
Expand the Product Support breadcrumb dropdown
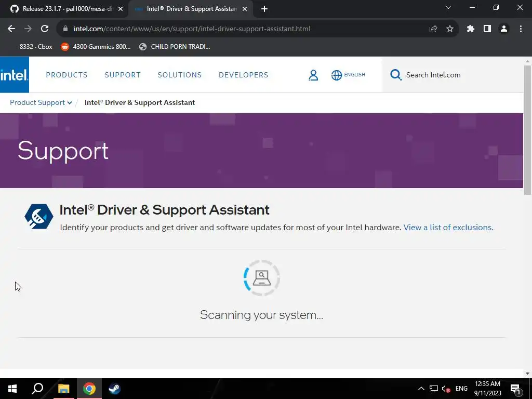pos(70,103)
